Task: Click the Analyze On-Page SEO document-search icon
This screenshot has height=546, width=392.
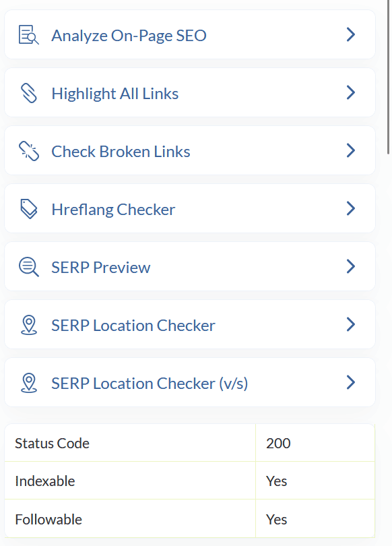Action: (28, 35)
